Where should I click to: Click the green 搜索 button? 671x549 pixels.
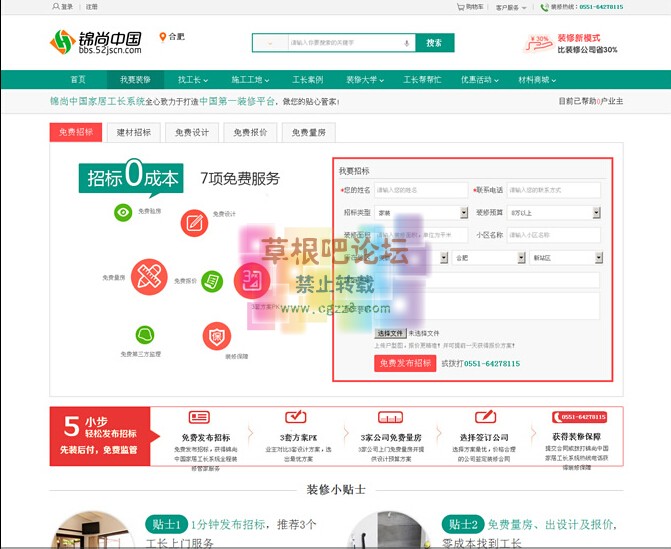pyautogui.click(x=434, y=43)
